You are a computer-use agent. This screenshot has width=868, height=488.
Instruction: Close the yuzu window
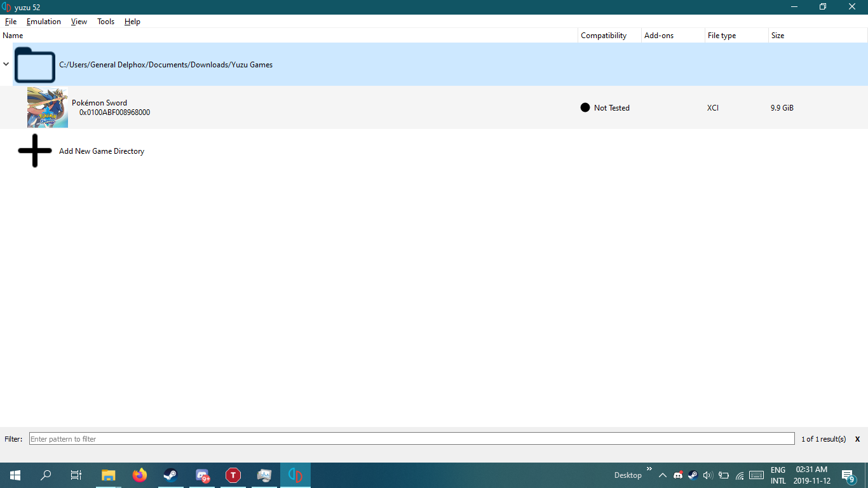click(853, 7)
